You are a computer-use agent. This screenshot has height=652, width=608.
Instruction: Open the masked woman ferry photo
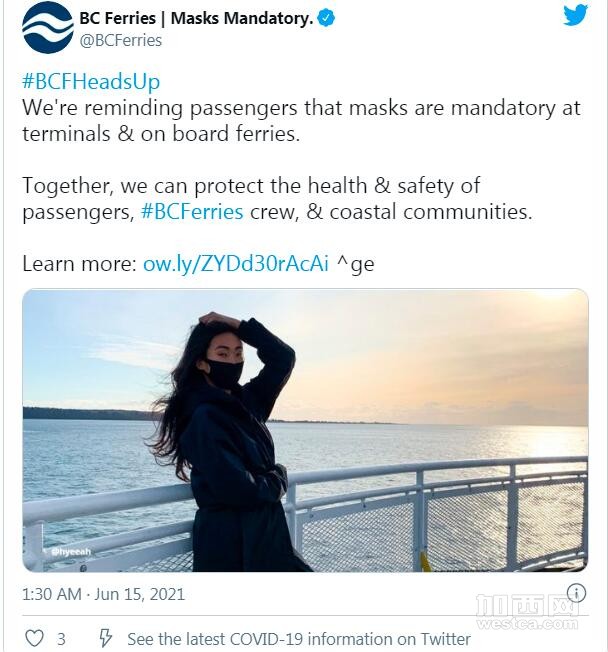tap(305, 430)
